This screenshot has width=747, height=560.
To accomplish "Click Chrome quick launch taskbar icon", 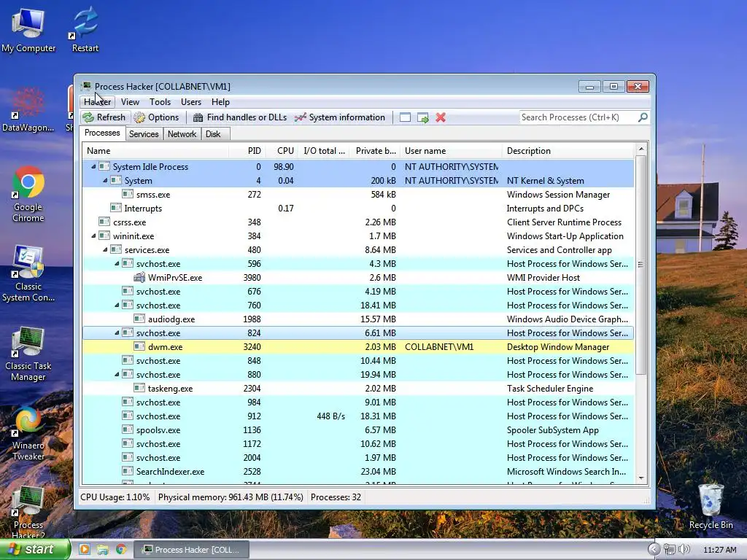I will click(x=121, y=550).
